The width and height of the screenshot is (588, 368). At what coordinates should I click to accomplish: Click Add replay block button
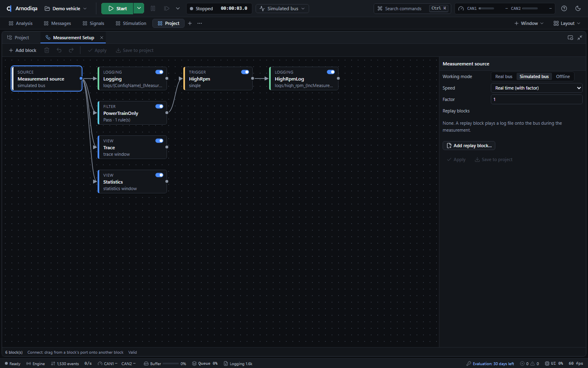click(469, 146)
